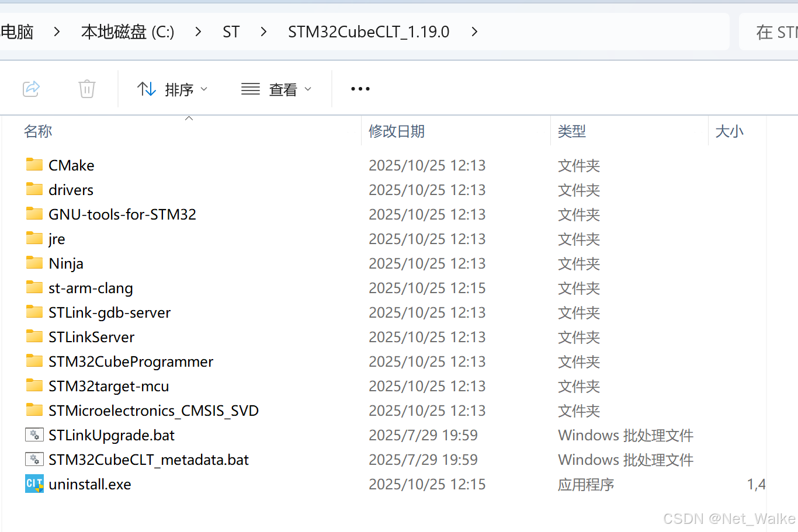Expand chevron after ST breadcrumb
This screenshot has width=798, height=532.
[263, 32]
